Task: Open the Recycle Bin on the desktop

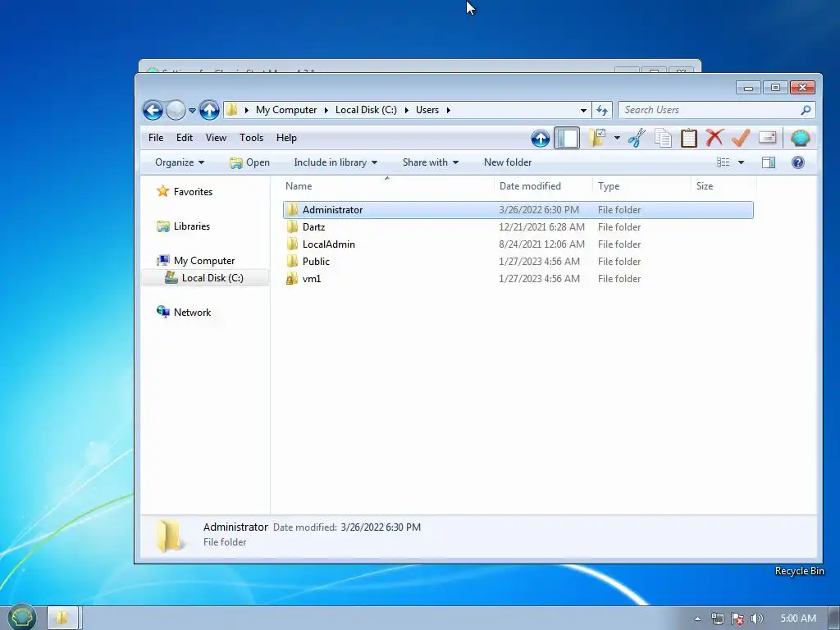Action: (799, 571)
